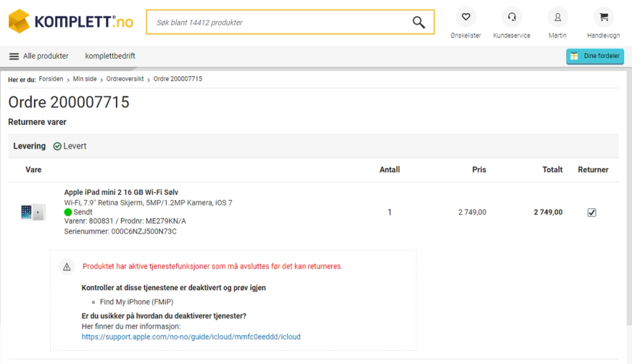The width and height of the screenshot is (632, 364).
Task: Click Er du usikker på hvordan text
Action: tap(164, 316)
